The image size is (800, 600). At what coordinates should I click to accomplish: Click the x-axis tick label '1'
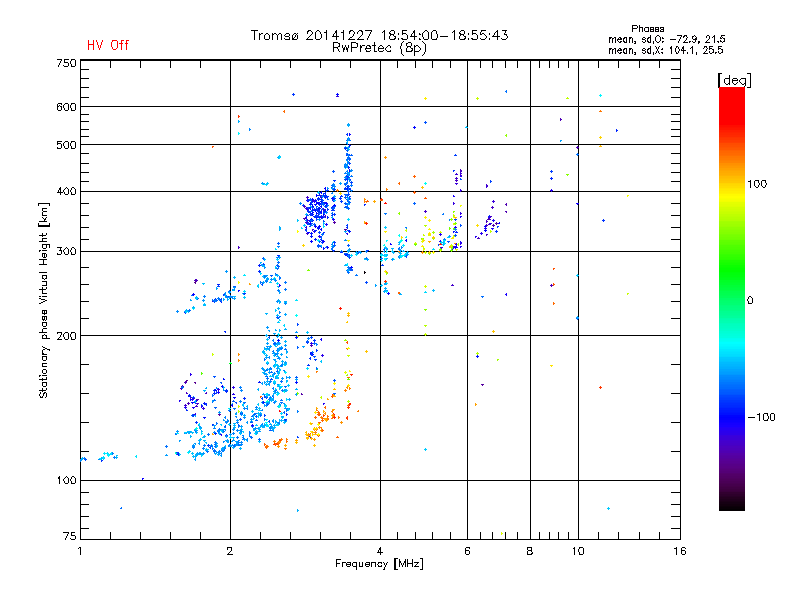pyautogui.click(x=80, y=551)
